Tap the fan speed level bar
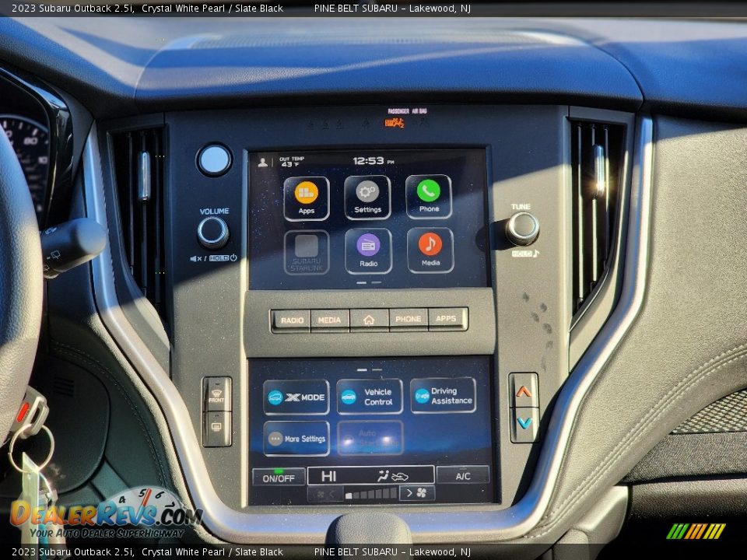747x560 pixels. coord(371,494)
